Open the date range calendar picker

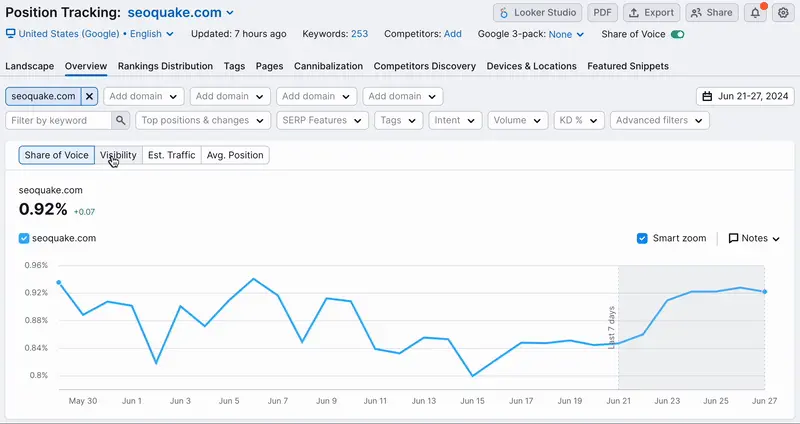pyautogui.click(x=744, y=97)
